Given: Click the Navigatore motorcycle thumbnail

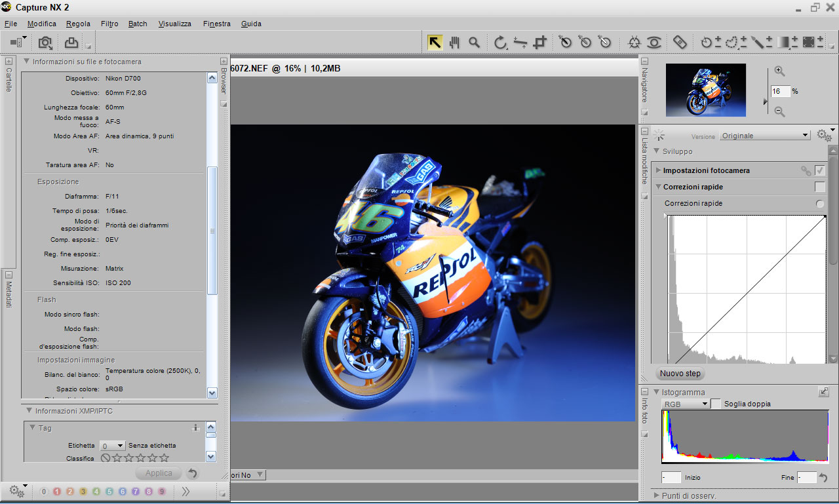Looking at the screenshot, I should pos(706,90).
